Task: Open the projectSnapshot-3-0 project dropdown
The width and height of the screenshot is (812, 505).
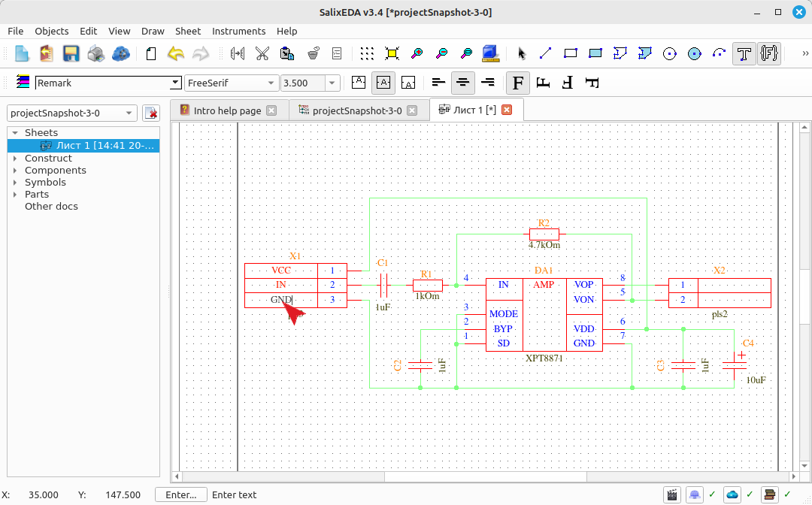Action: tap(72, 113)
